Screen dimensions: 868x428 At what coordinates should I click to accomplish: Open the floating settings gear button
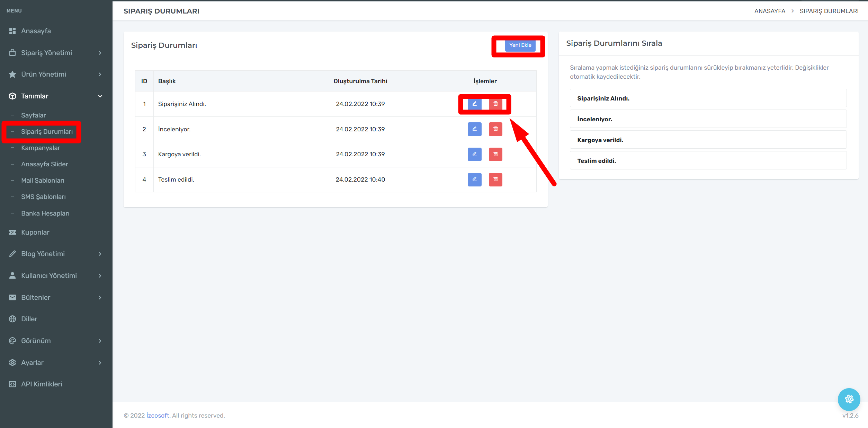[x=849, y=399]
